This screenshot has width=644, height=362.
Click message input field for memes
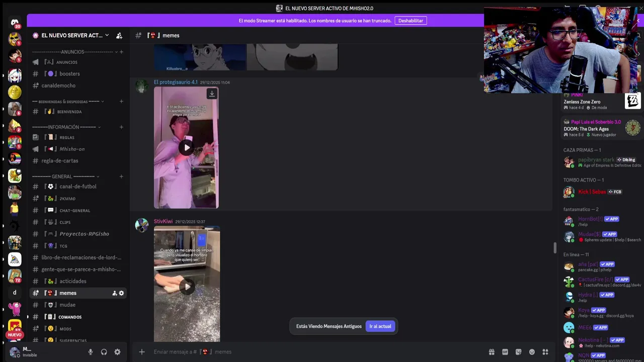click(317, 352)
